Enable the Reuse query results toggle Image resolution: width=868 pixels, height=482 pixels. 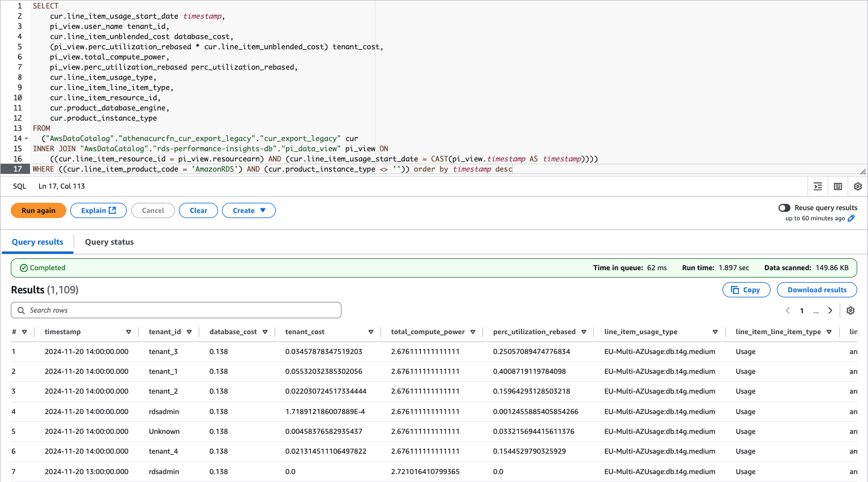coord(784,207)
